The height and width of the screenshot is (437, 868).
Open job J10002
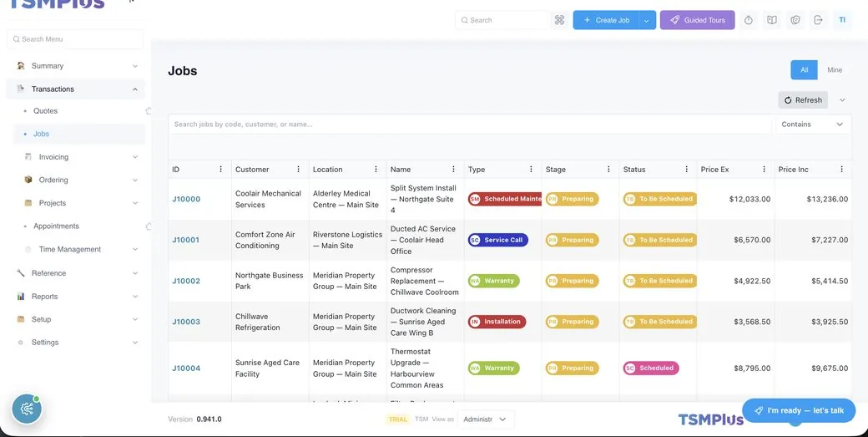pyautogui.click(x=186, y=281)
